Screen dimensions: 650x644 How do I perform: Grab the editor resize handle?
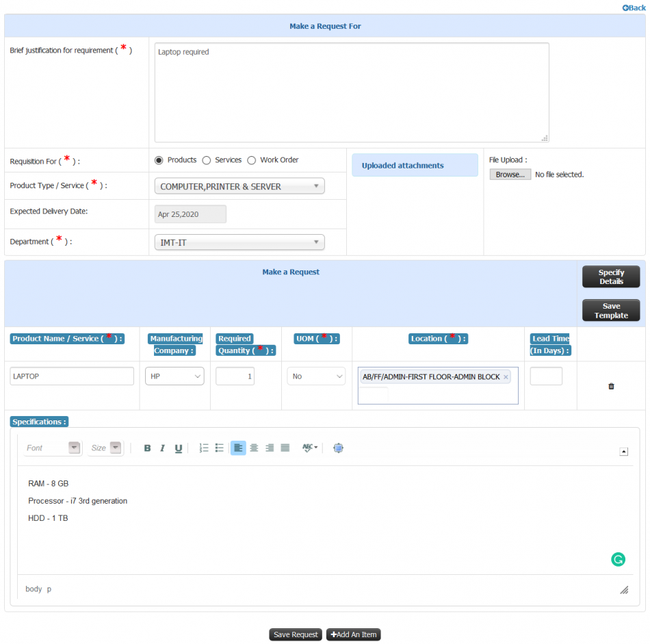[624, 590]
